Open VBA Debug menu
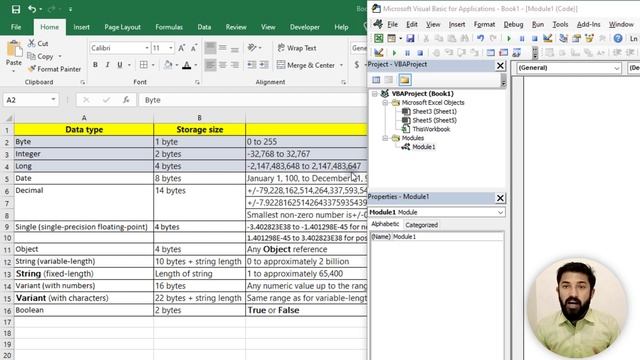This screenshot has width=640, height=360. click(x=513, y=24)
